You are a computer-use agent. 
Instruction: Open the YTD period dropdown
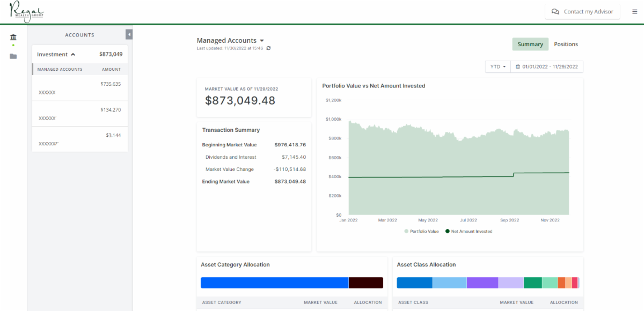coord(497,67)
